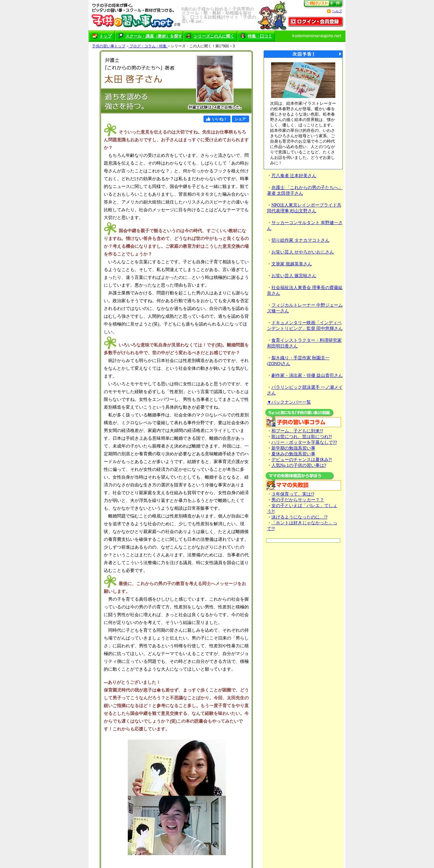
Task: Open 劇作家・演出家 益山貴司さん link
Action: click(307, 376)
